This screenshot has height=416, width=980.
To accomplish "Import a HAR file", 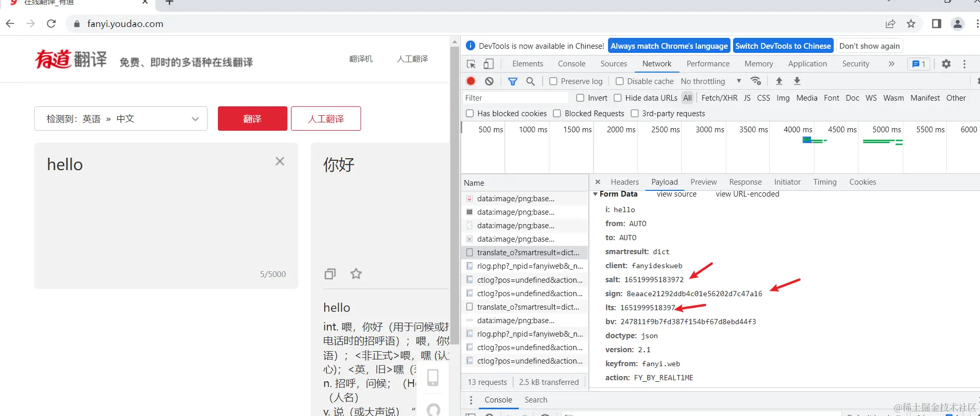I will [x=779, y=81].
